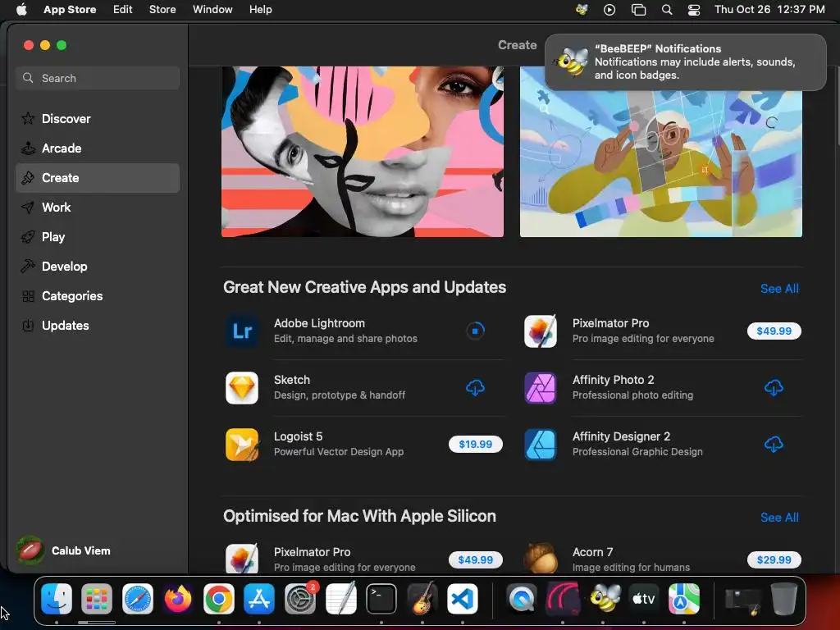This screenshot has height=630, width=840.
Task: Open Control Center in menu bar
Action: [694, 10]
